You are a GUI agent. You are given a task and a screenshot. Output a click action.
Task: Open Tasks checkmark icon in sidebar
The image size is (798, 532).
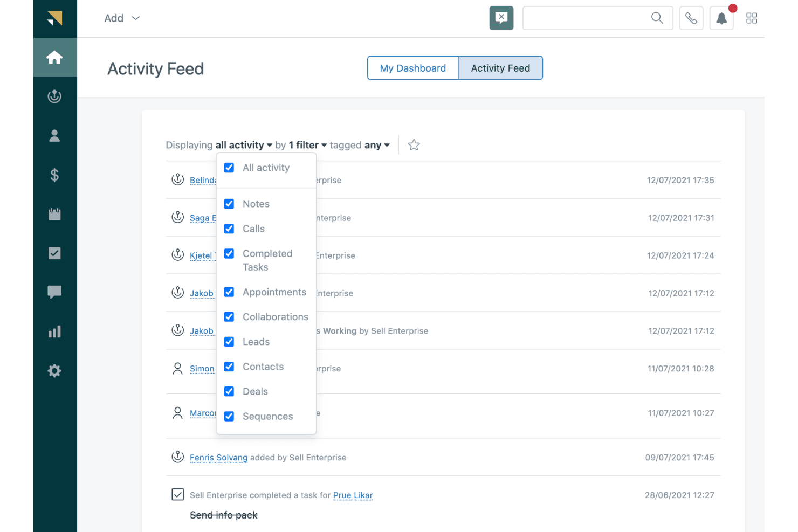54,253
